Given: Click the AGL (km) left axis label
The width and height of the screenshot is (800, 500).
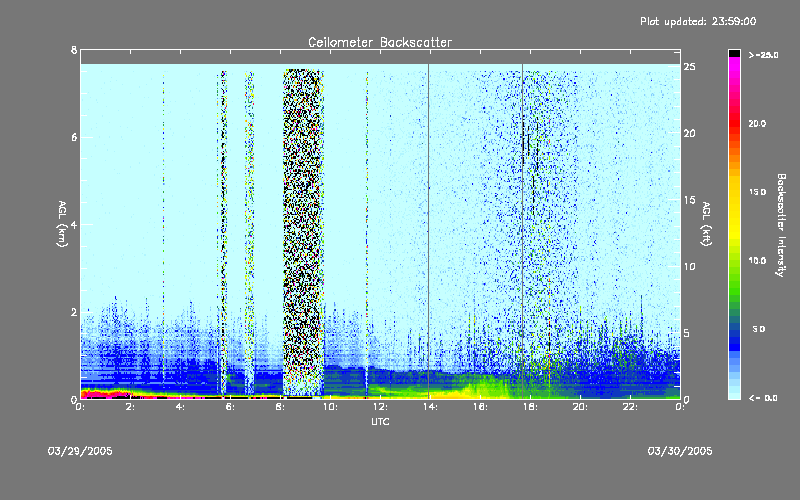Looking at the screenshot, I should click(62, 224).
